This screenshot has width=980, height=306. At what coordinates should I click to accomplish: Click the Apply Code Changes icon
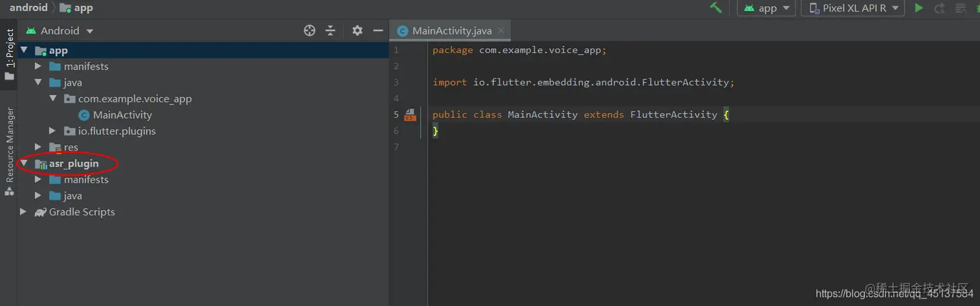pyautogui.click(x=960, y=8)
